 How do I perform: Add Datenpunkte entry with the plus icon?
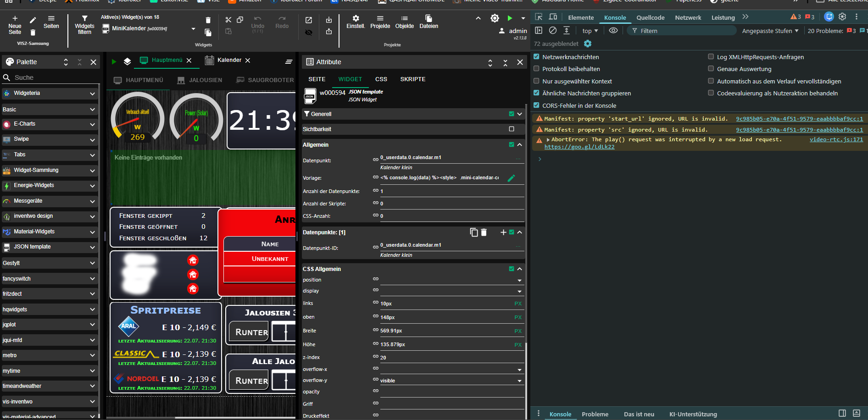pyautogui.click(x=503, y=232)
